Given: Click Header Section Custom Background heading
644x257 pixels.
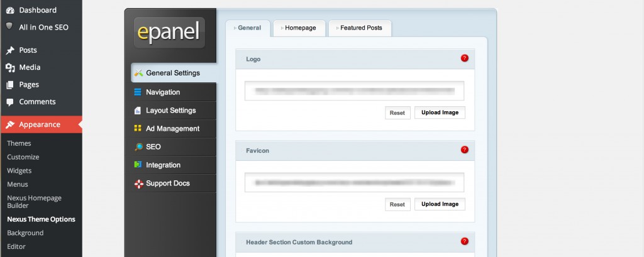Looking at the screenshot, I should pyautogui.click(x=299, y=242).
